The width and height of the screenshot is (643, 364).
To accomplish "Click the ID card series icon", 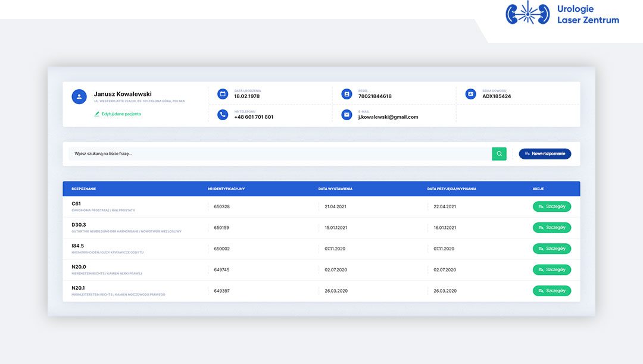I will [471, 94].
